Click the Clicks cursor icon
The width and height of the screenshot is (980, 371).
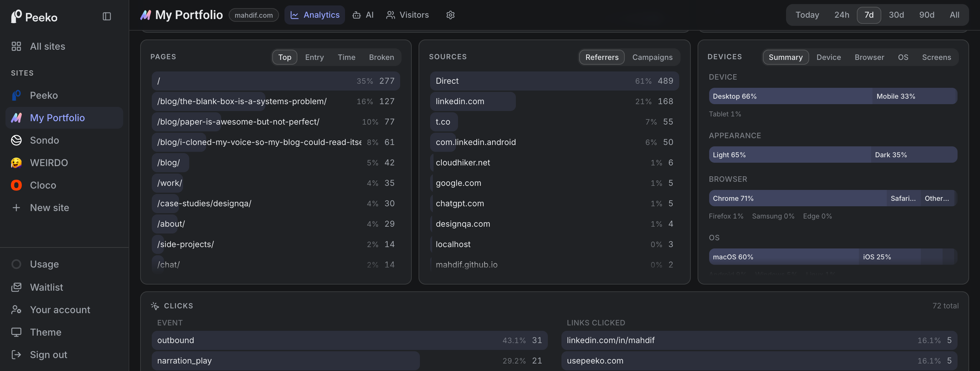point(155,306)
